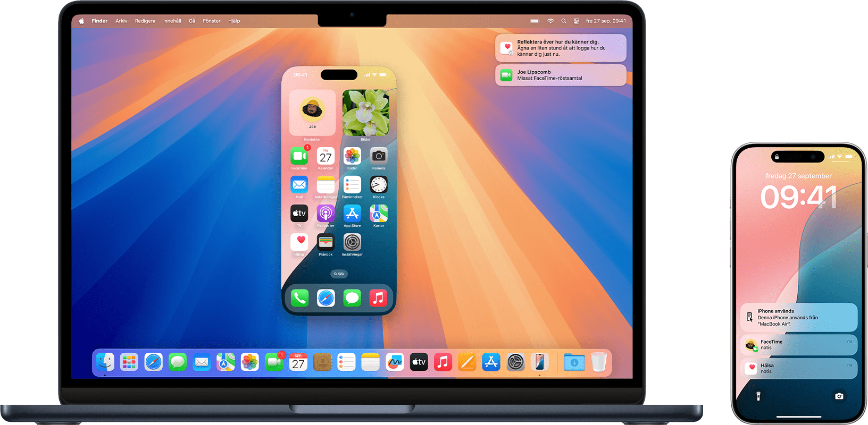868x425 pixels.
Task: Open Launchpad from the Mac Dock
Action: [129, 362]
